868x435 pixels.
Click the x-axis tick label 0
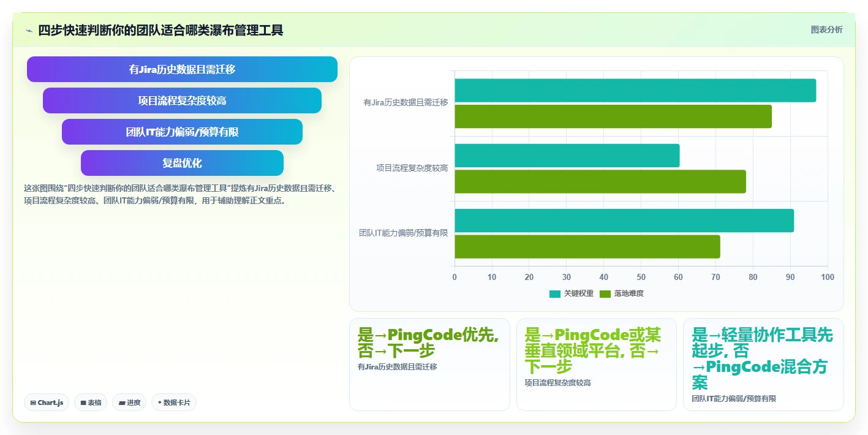[455, 277]
